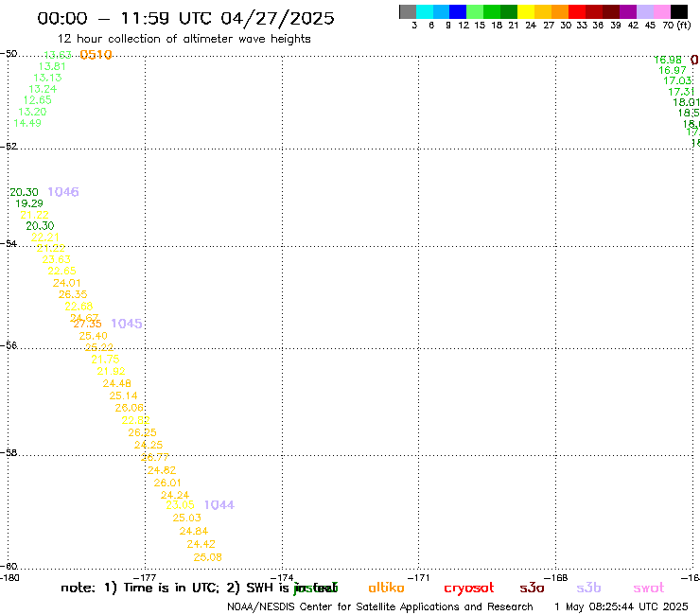This screenshot has width=700, height=615.
Task: Click the 1046 time label
Action: tap(63, 192)
